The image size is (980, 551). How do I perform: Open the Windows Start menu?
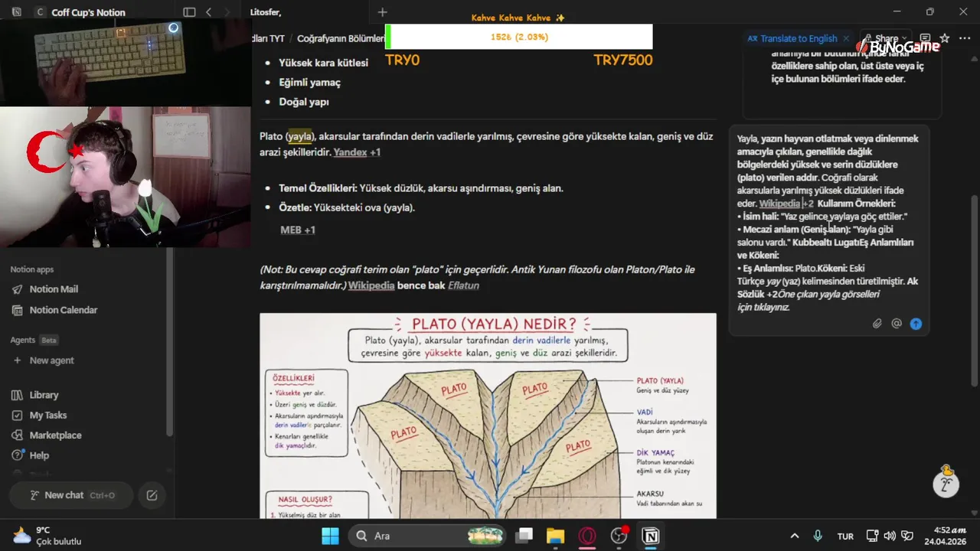click(330, 536)
